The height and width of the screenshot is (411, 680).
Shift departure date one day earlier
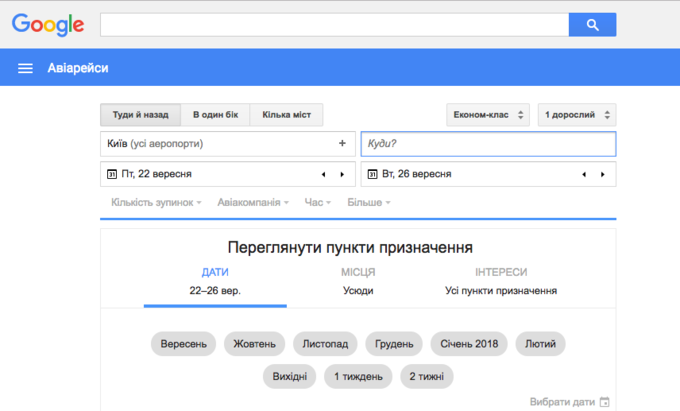tap(323, 174)
